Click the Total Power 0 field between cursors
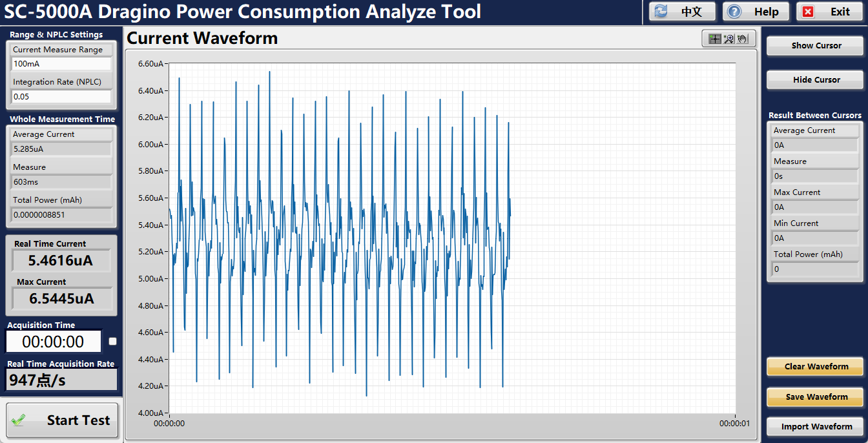The height and width of the screenshot is (443, 868). (x=815, y=269)
